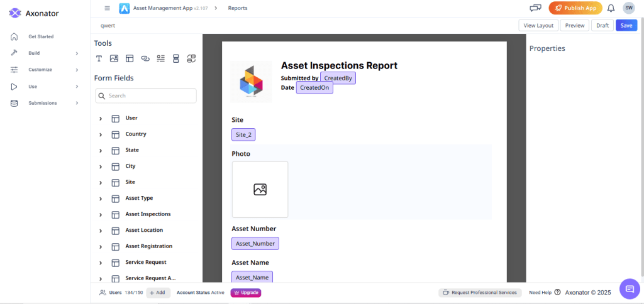Click the Save button
This screenshot has width=644, height=304.
pyautogui.click(x=626, y=26)
